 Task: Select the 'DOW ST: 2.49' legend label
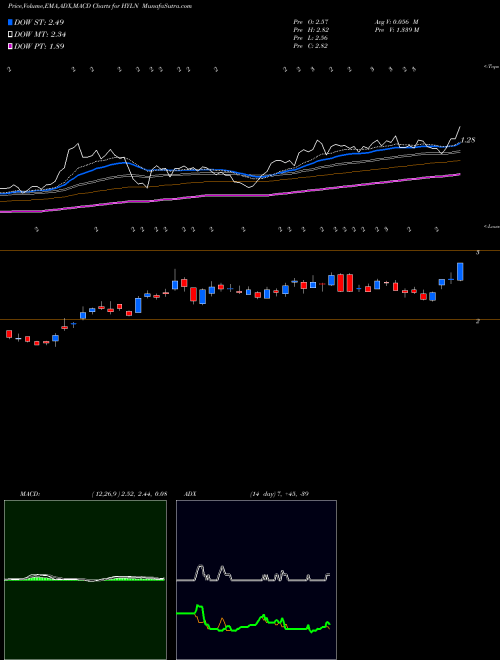pyautogui.click(x=39, y=22)
